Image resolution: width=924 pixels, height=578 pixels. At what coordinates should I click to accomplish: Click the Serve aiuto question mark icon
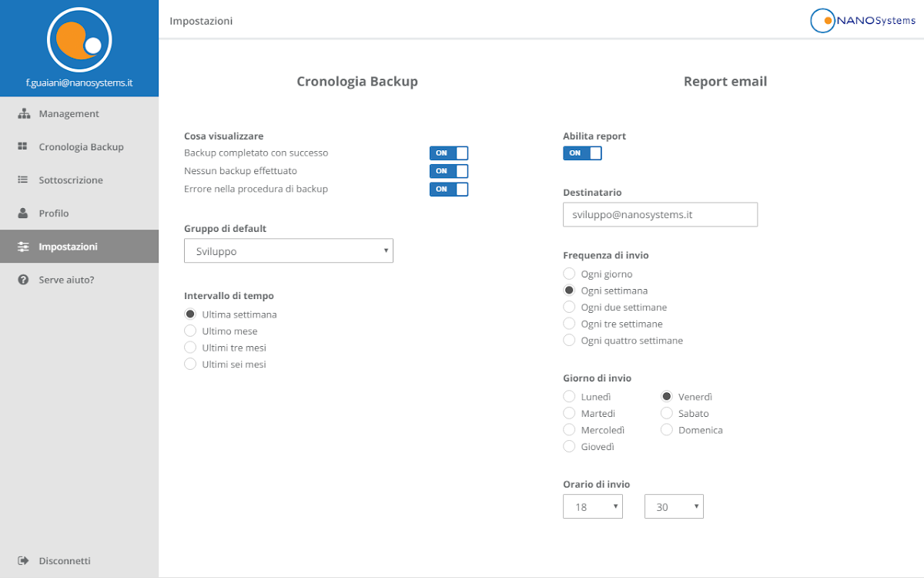[23, 280]
